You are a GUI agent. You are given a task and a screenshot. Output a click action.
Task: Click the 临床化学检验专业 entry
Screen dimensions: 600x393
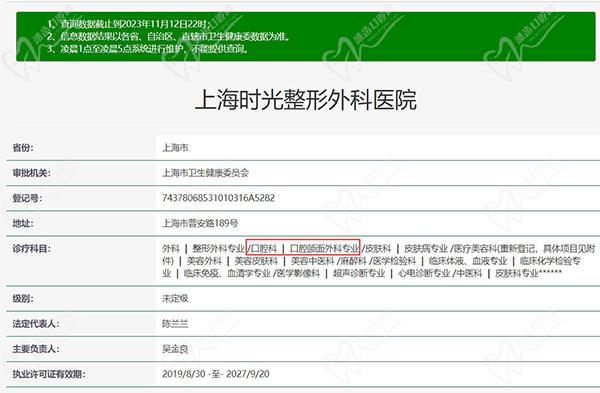pos(551,261)
